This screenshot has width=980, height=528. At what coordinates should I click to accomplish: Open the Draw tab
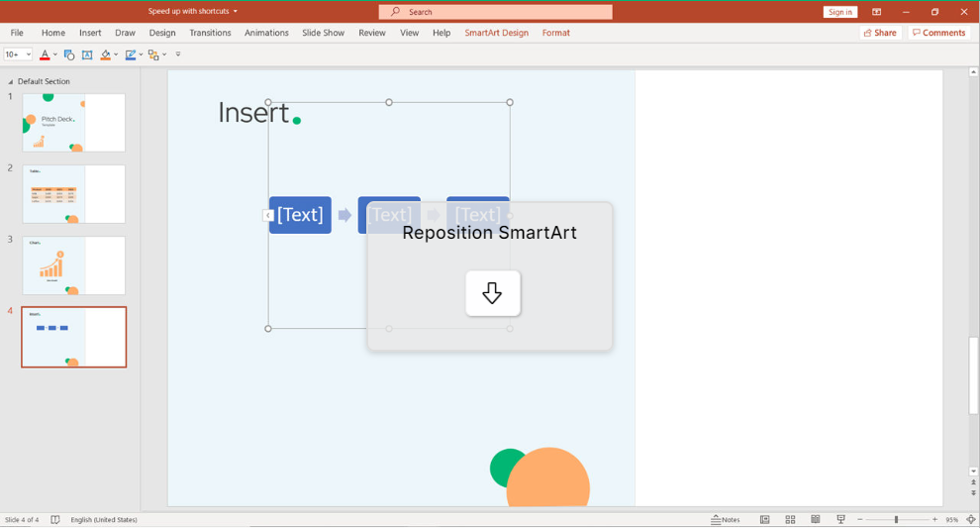pos(125,33)
